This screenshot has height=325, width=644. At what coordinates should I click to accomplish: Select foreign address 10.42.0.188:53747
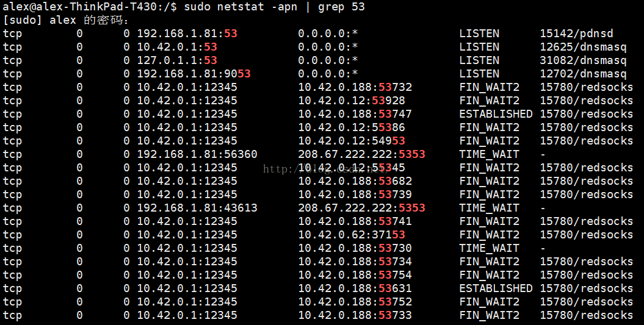pos(355,114)
